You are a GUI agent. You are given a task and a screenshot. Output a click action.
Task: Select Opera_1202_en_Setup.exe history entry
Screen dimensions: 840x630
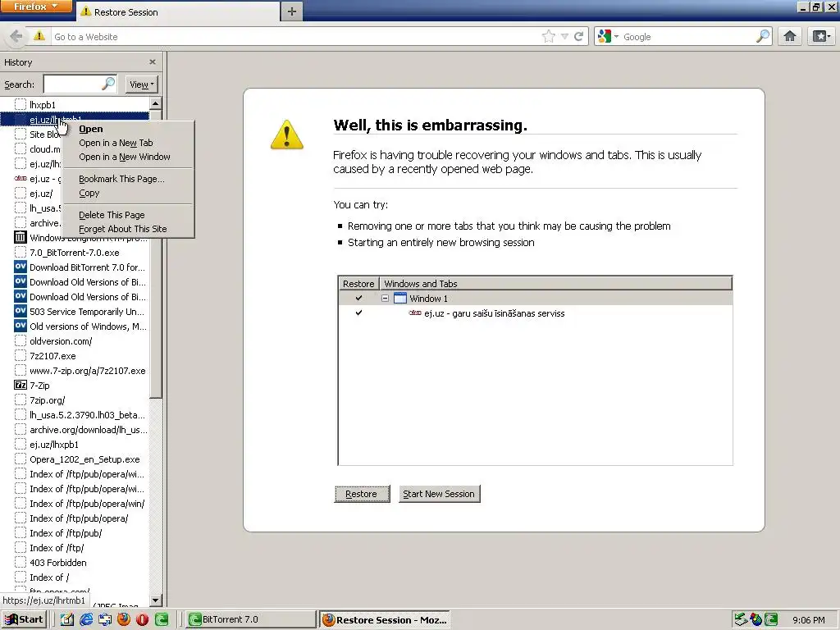[75, 459]
